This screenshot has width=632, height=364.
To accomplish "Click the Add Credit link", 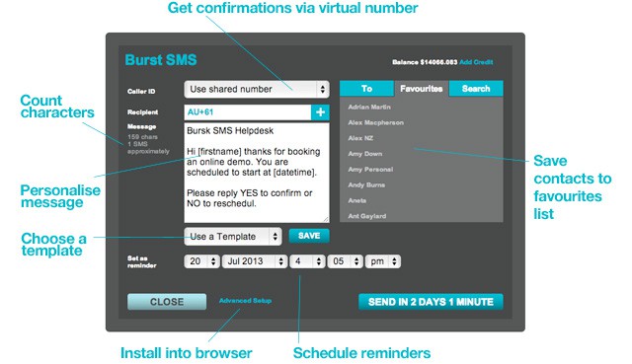I will [476, 62].
